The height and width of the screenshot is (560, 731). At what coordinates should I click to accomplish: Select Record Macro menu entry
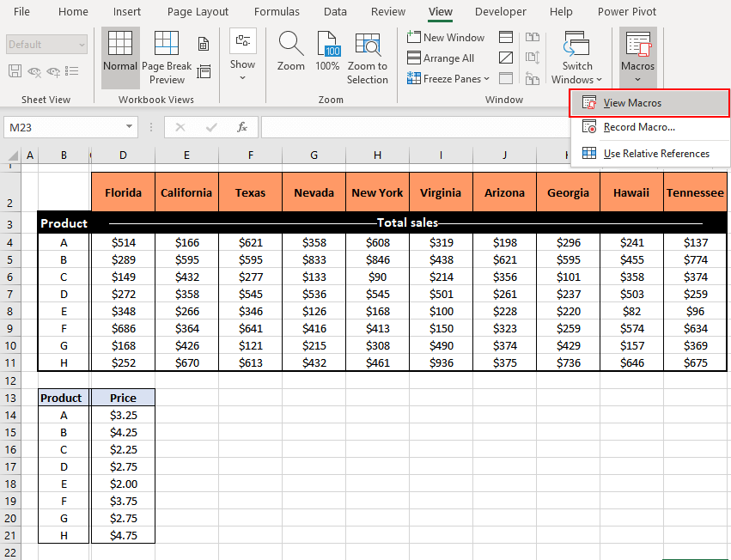(x=638, y=127)
